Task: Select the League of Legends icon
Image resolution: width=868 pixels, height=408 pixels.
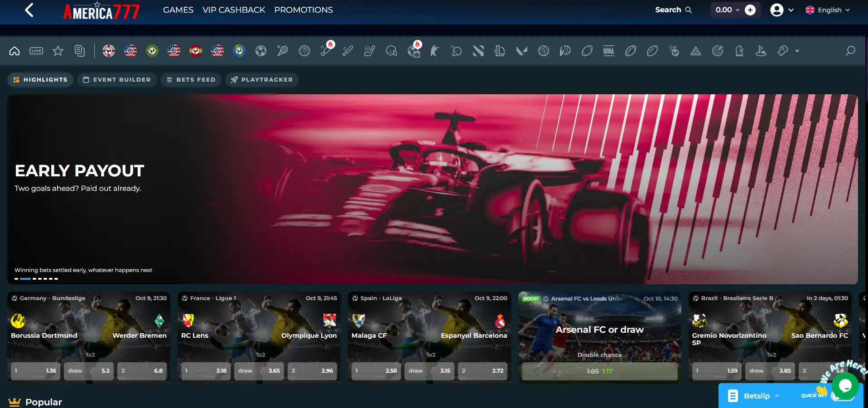Action: click(x=500, y=51)
